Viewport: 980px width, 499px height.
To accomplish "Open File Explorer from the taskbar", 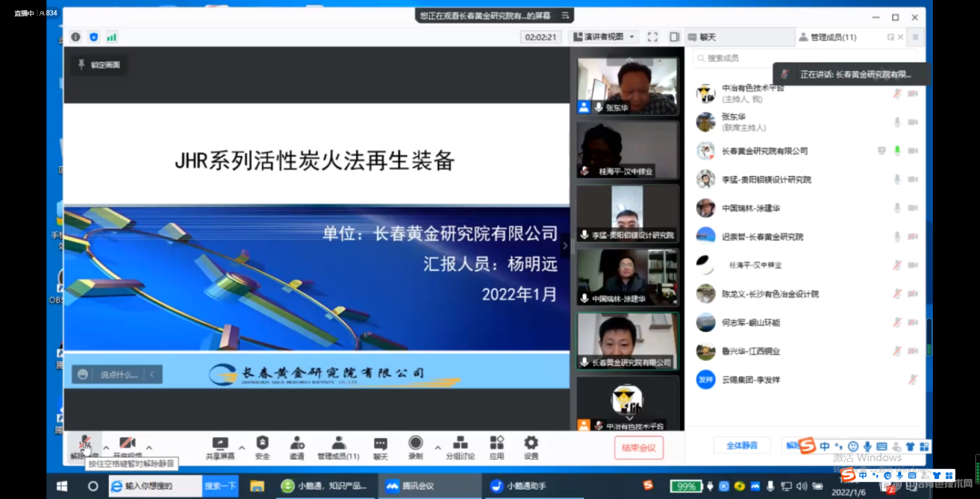I will (x=257, y=486).
